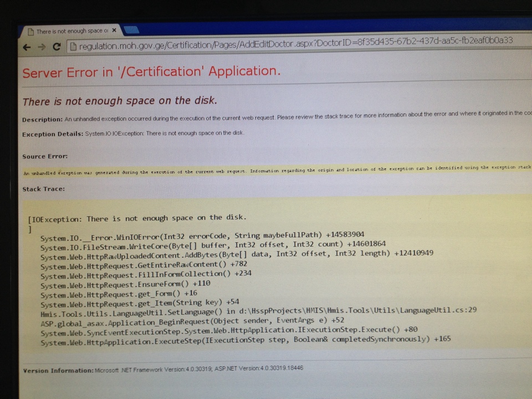Click the address bar URL field
The width and height of the screenshot is (532, 399).
click(x=294, y=44)
